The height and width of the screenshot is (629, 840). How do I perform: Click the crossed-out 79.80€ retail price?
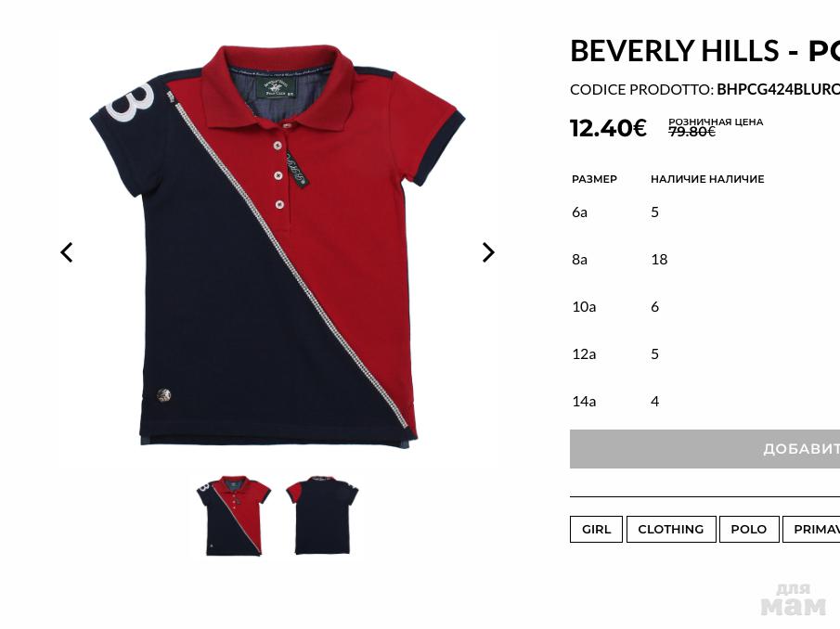[x=691, y=132]
